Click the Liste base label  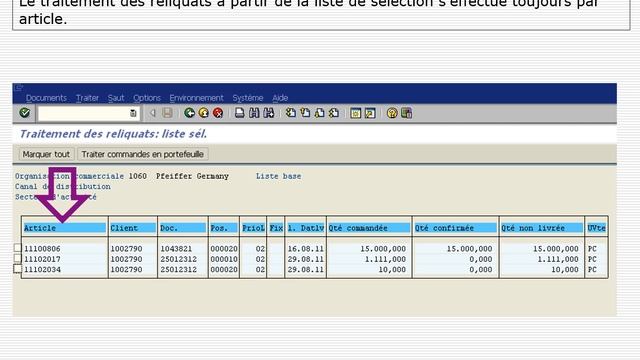point(278,176)
